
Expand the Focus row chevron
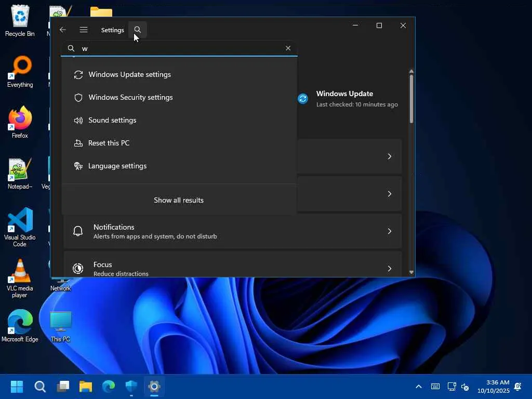click(x=390, y=269)
